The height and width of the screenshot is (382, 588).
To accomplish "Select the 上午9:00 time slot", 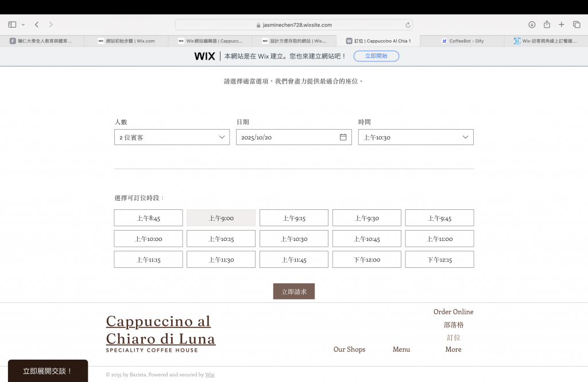I will [x=221, y=218].
